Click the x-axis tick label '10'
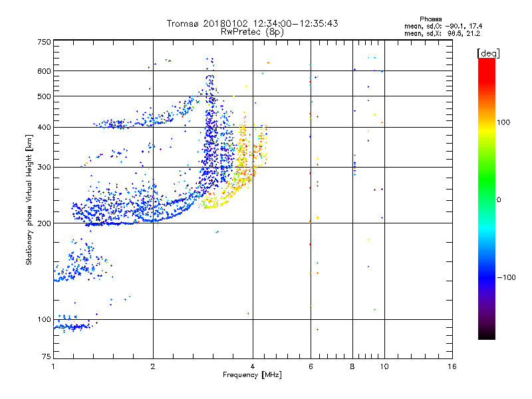Viewport: 532px width, 399px height. (x=384, y=366)
